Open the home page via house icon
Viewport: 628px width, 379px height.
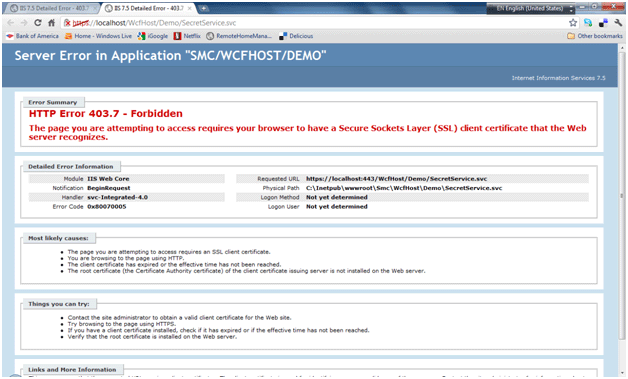pos(51,23)
